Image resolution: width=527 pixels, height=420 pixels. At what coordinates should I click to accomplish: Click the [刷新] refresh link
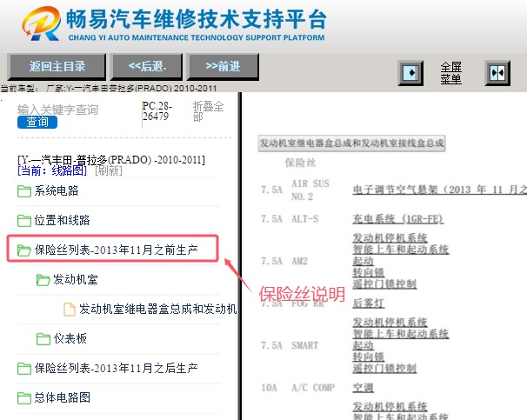click(109, 170)
